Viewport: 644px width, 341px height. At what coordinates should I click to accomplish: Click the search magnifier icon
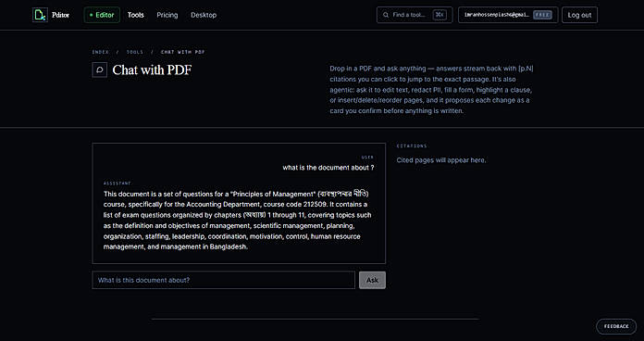click(386, 15)
